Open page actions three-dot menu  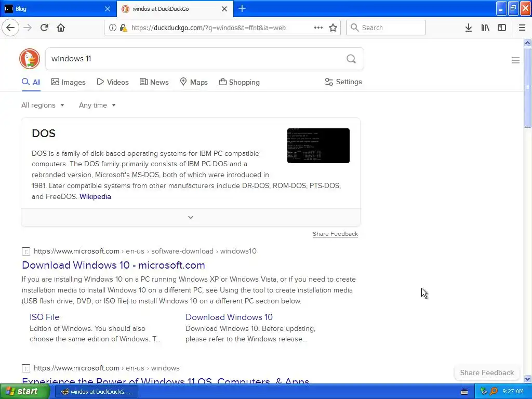318,28
